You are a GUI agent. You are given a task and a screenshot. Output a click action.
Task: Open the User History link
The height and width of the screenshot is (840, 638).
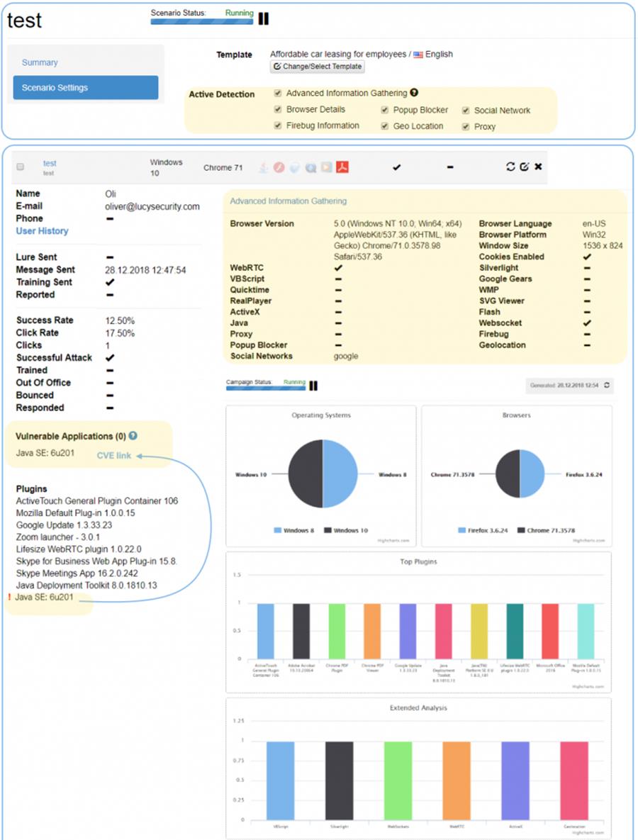(43, 231)
